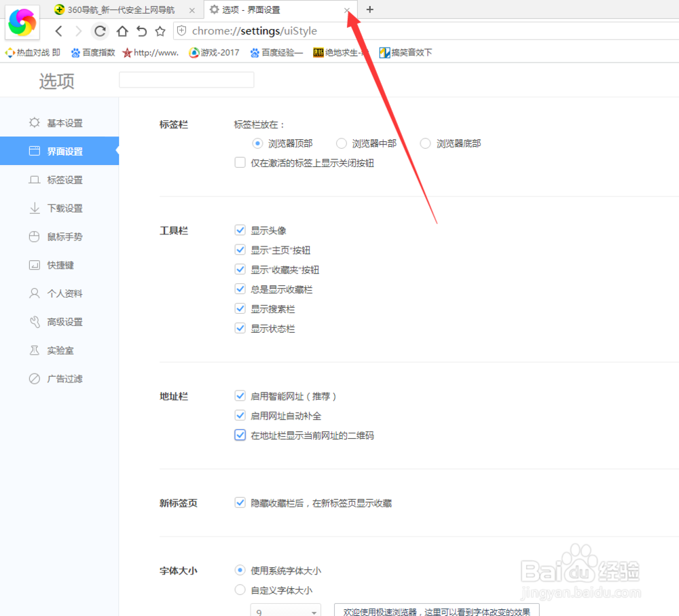Click the home icon in the toolbar
This screenshot has height=616, width=679.
pos(122,31)
